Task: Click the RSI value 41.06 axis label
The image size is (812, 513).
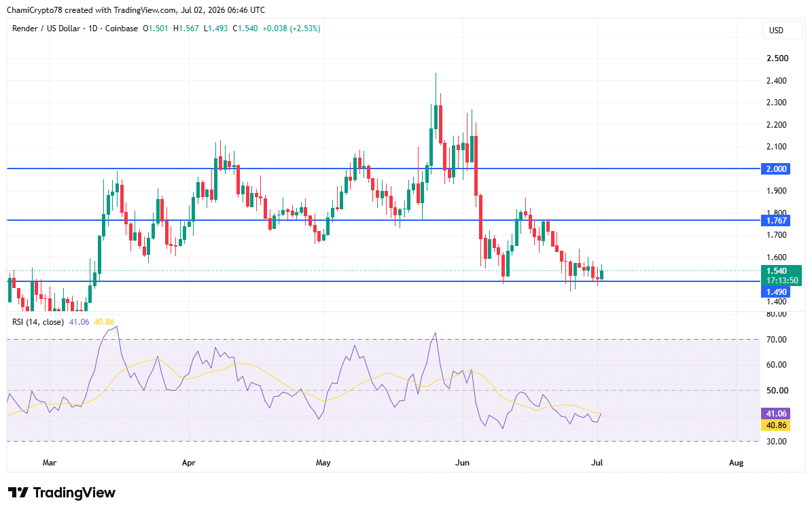Action: 776,414
